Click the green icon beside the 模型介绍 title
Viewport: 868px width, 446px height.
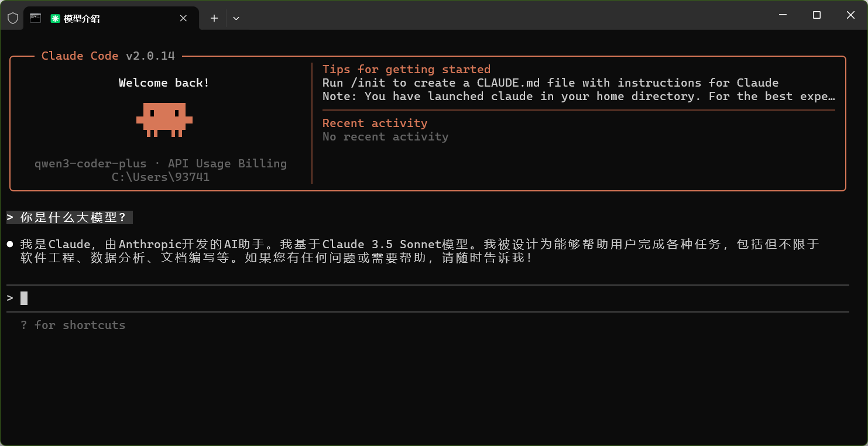click(x=55, y=19)
